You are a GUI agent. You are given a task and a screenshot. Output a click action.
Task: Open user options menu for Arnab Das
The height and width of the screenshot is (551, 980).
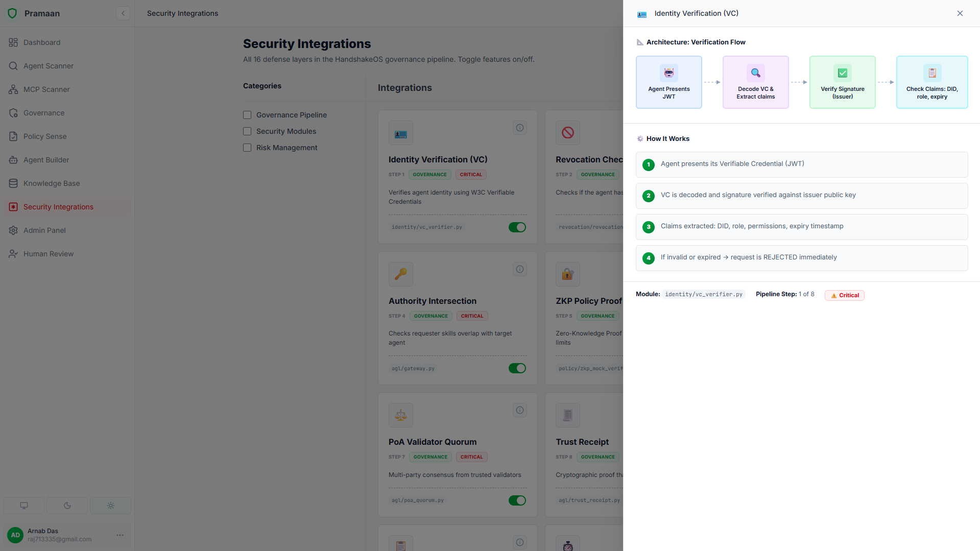tap(120, 535)
